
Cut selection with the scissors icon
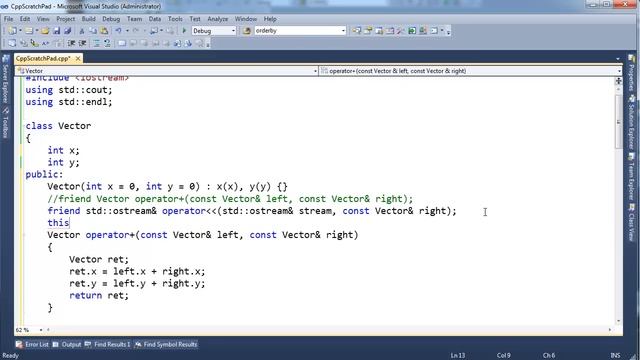coord(82,31)
